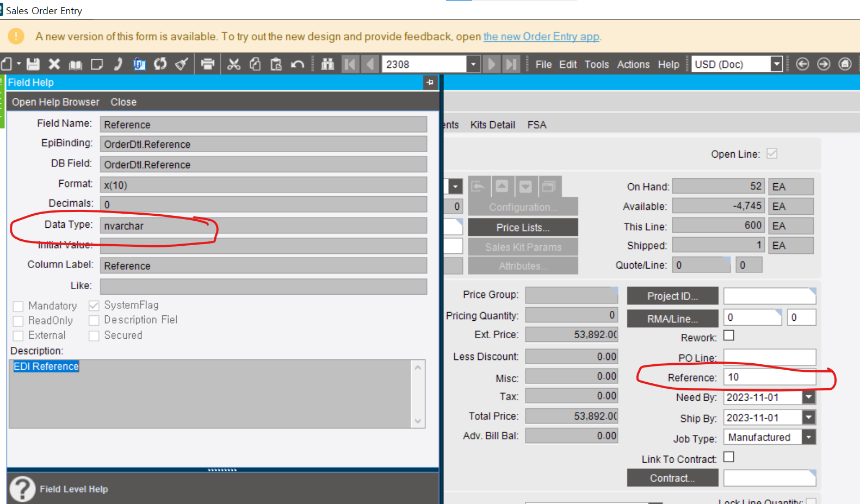Pin the Field Help panel
The height and width of the screenshot is (504, 860).
pos(430,83)
